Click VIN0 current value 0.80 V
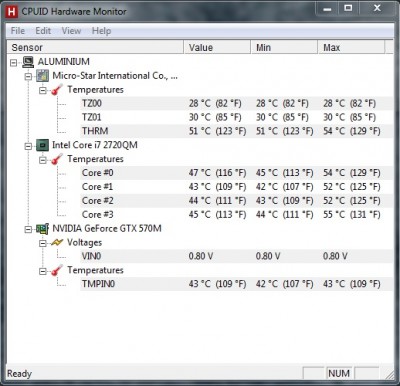Image resolution: width=400 pixels, height=386 pixels. tap(201, 256)
